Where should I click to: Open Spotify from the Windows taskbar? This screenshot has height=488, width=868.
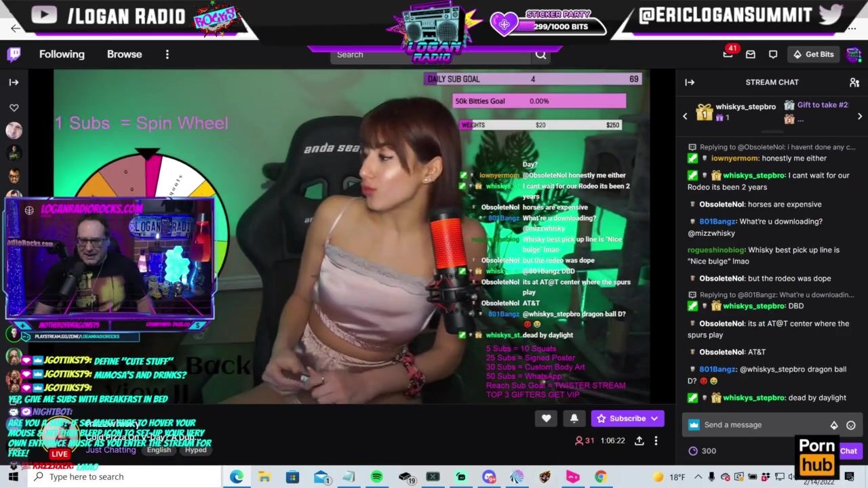(376, 476)
